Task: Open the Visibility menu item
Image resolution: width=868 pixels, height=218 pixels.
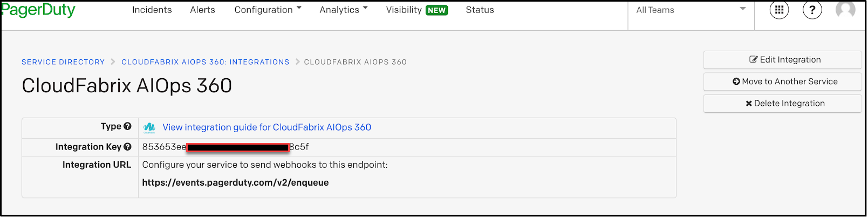Action: point(417,10)
